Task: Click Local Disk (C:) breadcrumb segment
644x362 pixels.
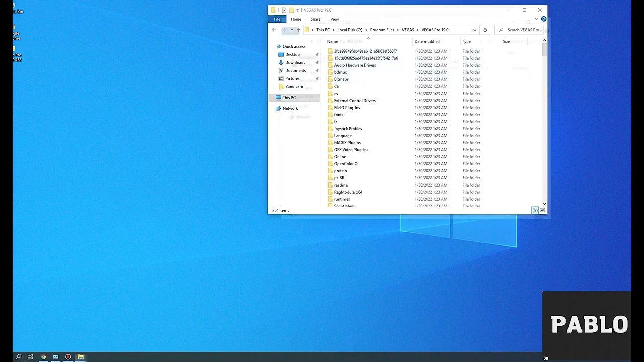Action: 350,30
